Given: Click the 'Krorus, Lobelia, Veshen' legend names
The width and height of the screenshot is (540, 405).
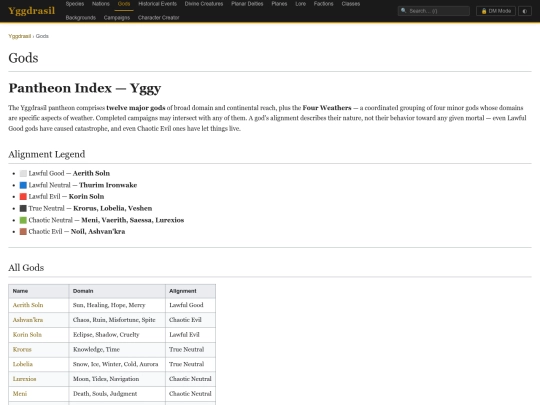Looking at the screenshot, I should [113, 208].
